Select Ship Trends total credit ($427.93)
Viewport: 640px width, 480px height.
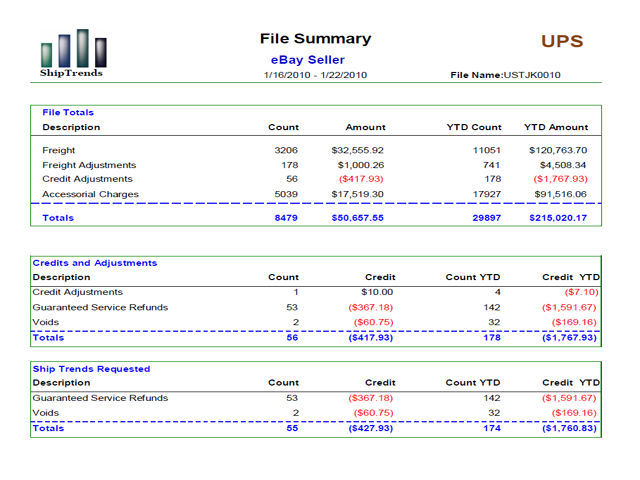[371, 428]
